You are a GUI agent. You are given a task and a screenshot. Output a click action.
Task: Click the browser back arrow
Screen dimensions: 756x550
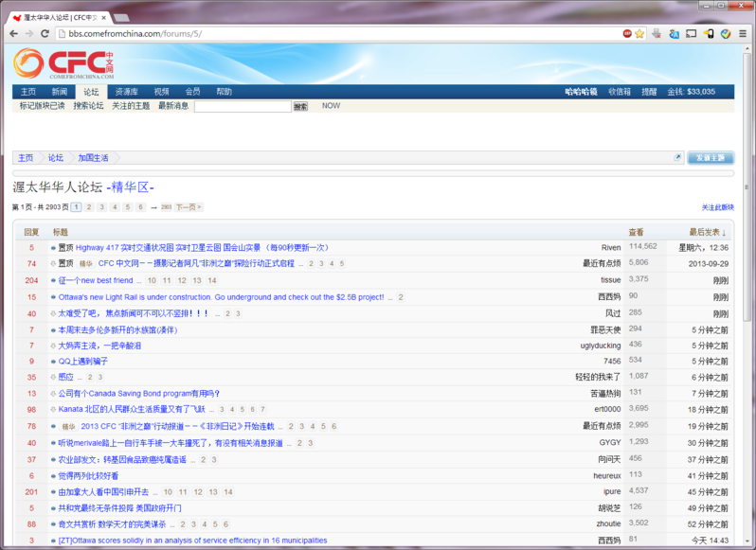coord(13,33)
